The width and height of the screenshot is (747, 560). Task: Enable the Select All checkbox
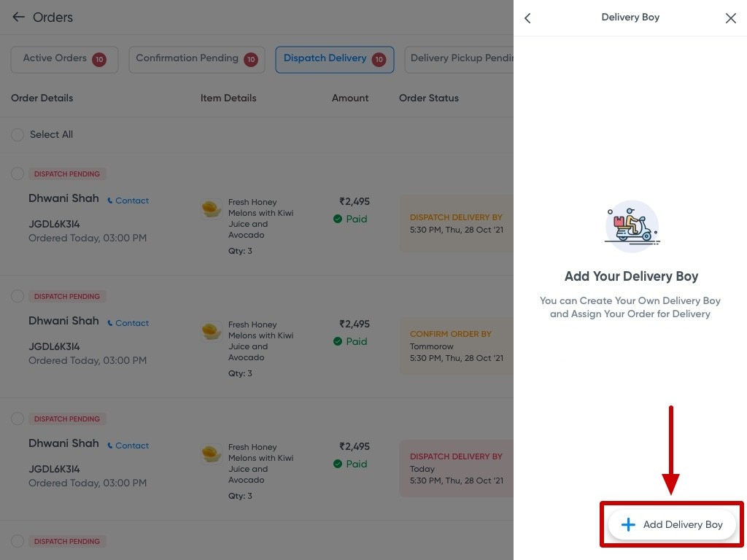(x=17, y=134)
